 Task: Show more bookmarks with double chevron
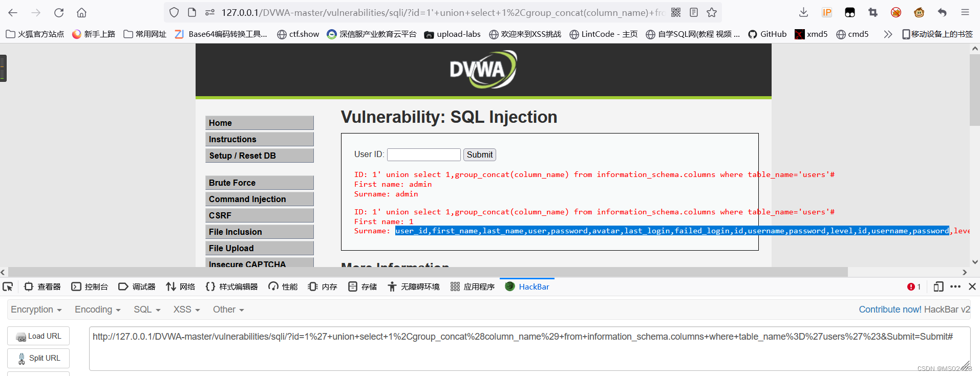click(x=888, y=34)
